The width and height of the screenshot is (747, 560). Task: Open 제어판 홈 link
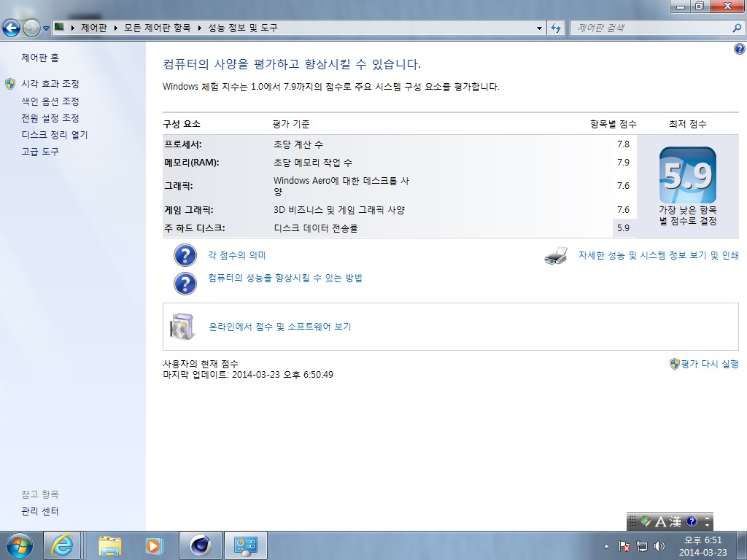[x=40, y=58]
